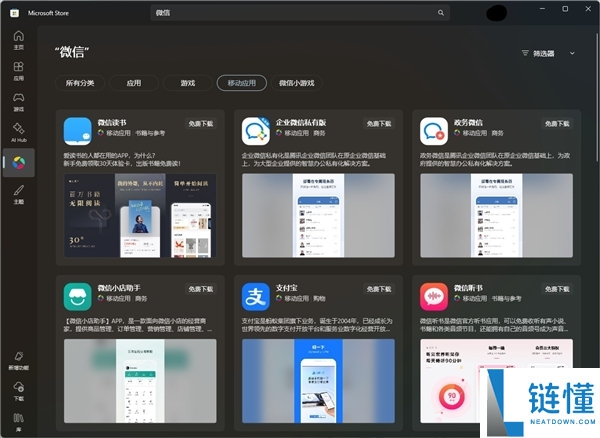Expand the 筛选器 filter dropdown
This screenshot has height=438, width=600.
coord(549,54)
